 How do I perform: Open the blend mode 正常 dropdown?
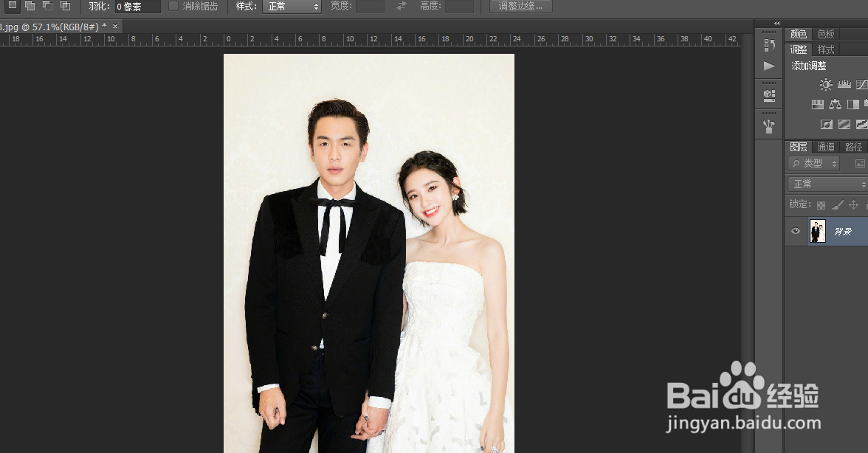click(x=827, y=184)
